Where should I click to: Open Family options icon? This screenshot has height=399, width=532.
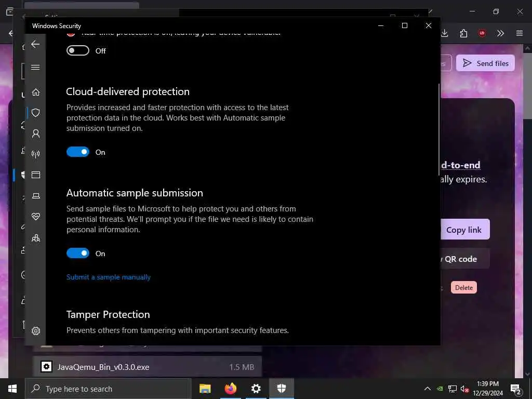[36, 238]
